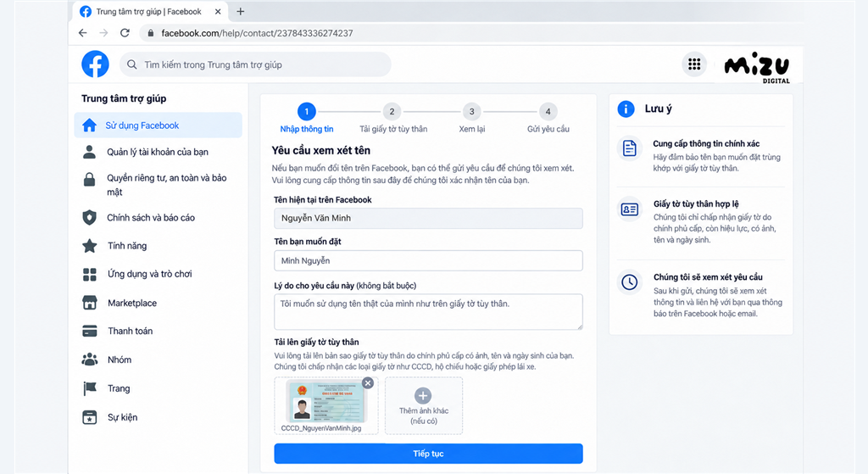Open the CCCD_NguyenVanMinh.jpg thumbnail

tap(325, 401)
